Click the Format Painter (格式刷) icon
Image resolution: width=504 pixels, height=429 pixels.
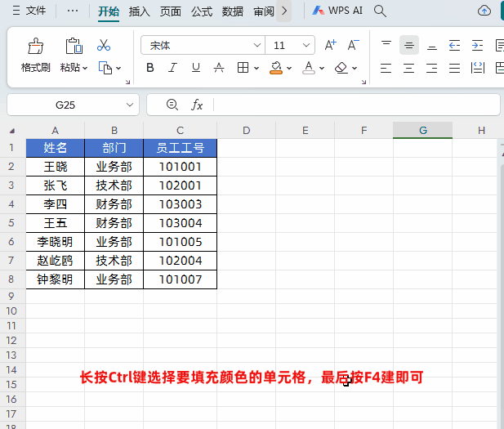pos(36,46)
